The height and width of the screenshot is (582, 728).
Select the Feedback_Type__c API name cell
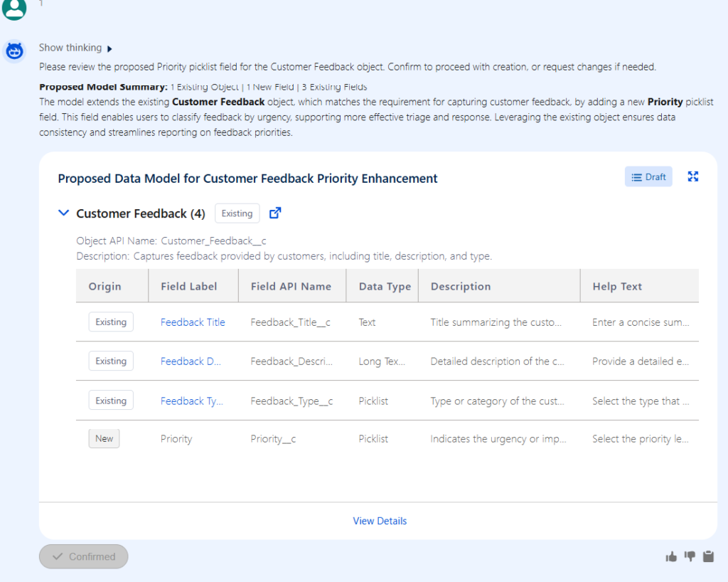(x=291, y=401)
